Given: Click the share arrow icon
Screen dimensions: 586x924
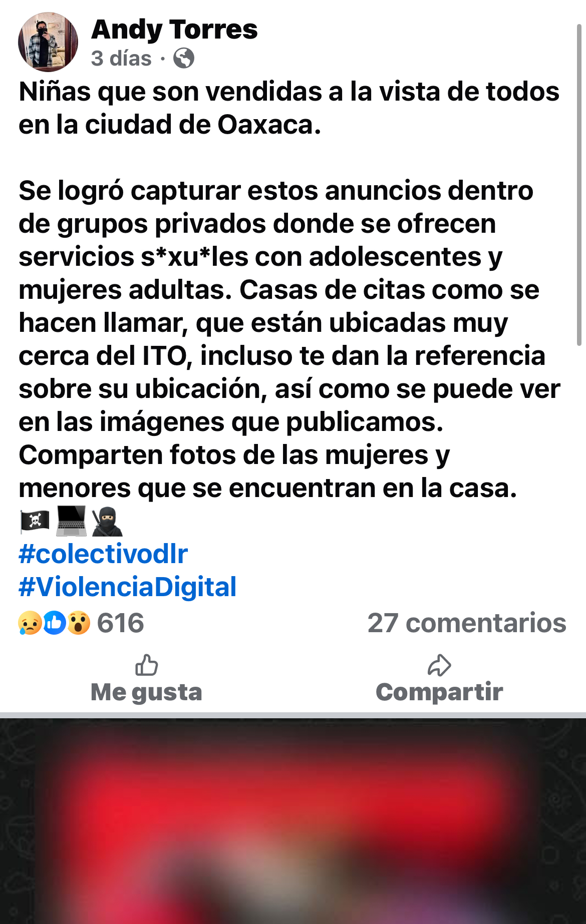Looking at the screenshot, I should pos(439,665).
